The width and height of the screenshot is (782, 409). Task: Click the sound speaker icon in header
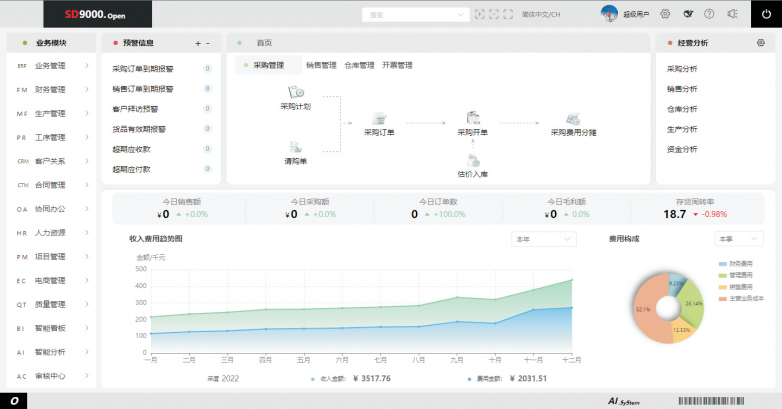[x=732, y=14]
